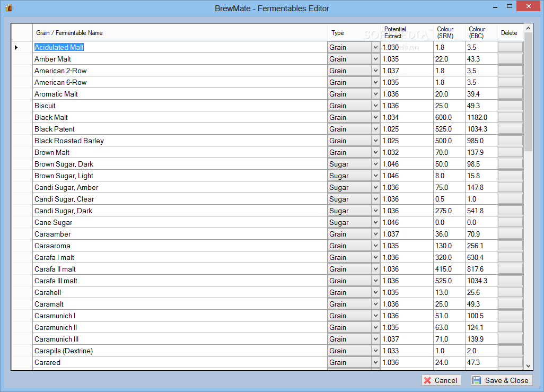Screen dimensions: 544x392
Task: Open Type dropdown for Acidulated Malt
Action: click(375, 47)
